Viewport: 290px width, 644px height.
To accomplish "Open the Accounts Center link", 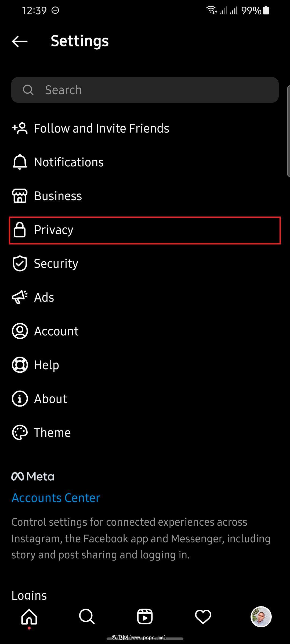I will pyautogui.click(x=56, y=498).
